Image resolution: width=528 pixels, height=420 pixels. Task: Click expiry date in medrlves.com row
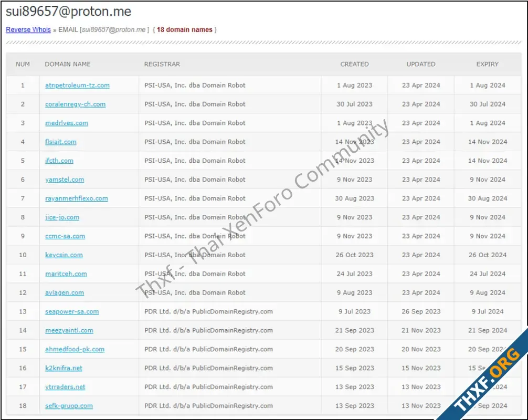488,123
